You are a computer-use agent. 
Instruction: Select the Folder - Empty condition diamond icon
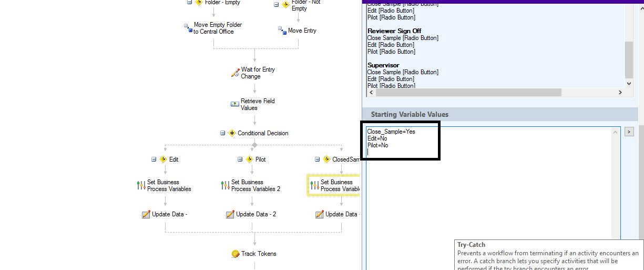click(199, 2)
